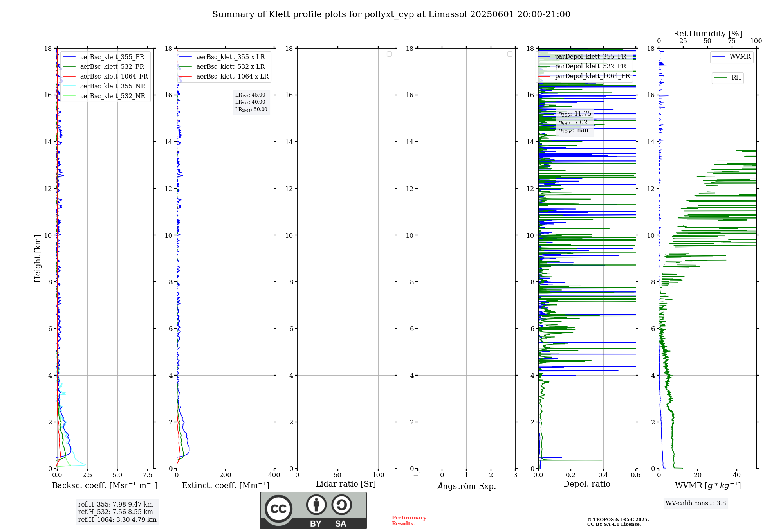Viewport: 783px width, 532px height.
Task: Click the aerBsc_klett_532 x LR legend entry
Action: pyautogui.click(x=224, y=67)
